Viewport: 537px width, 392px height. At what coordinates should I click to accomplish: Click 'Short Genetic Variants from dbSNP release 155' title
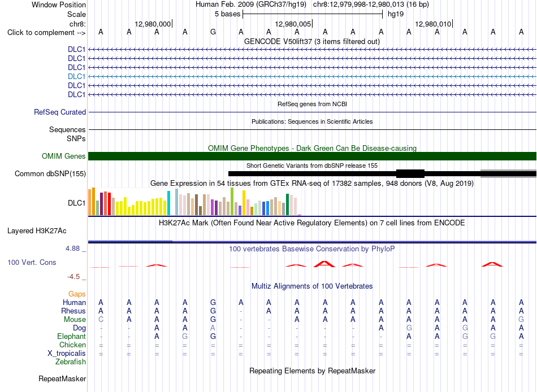tap(312, 165)
